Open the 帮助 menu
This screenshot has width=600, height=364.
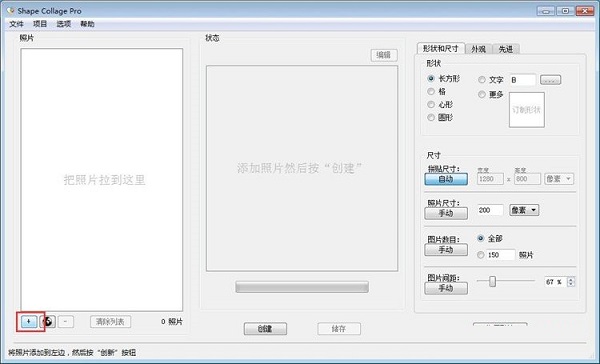pos(87,24)
